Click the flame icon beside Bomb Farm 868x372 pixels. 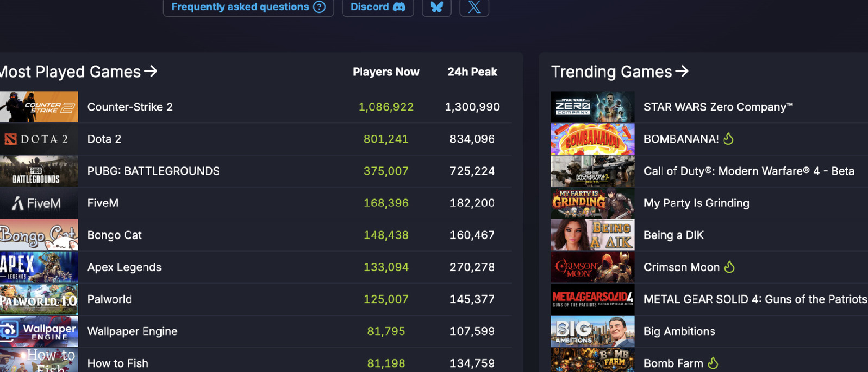[x=713, y=363]
